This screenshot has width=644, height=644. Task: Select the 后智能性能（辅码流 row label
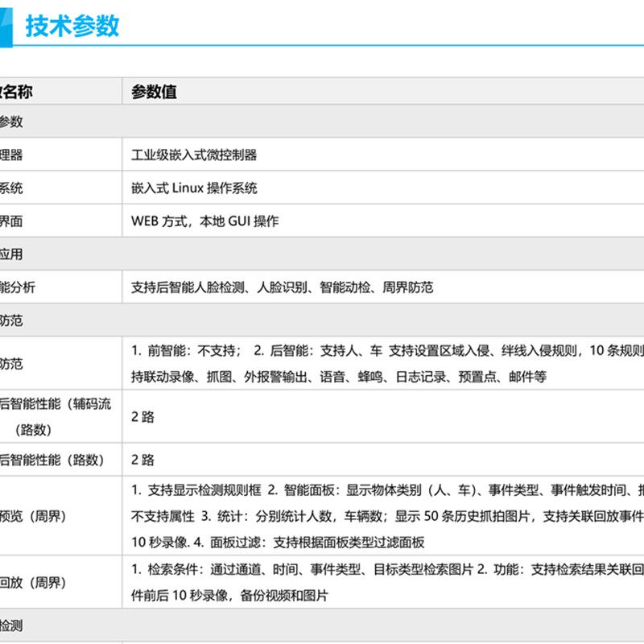pyautogui.click(x=56, y=404)
